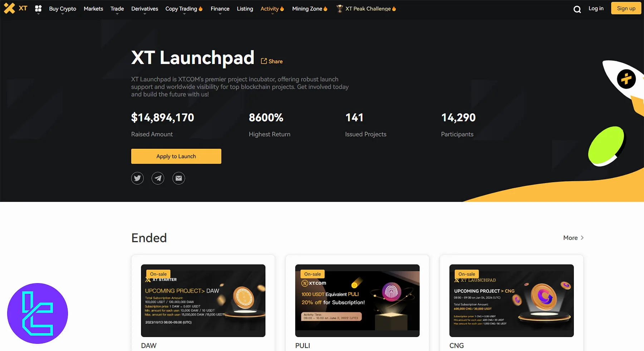Expand the Copy Trading dropdown
This screenshot has width=644, height=351.
click(181, 9)
